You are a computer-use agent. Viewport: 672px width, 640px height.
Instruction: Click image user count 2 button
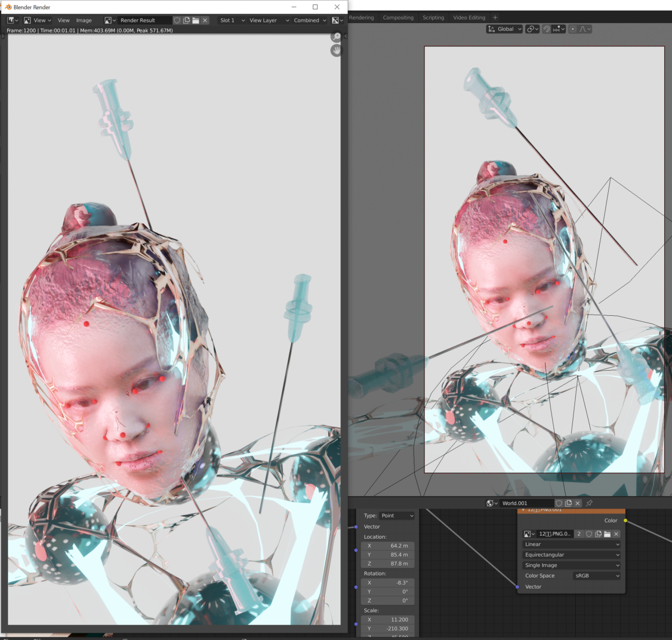tap(579, 534)
